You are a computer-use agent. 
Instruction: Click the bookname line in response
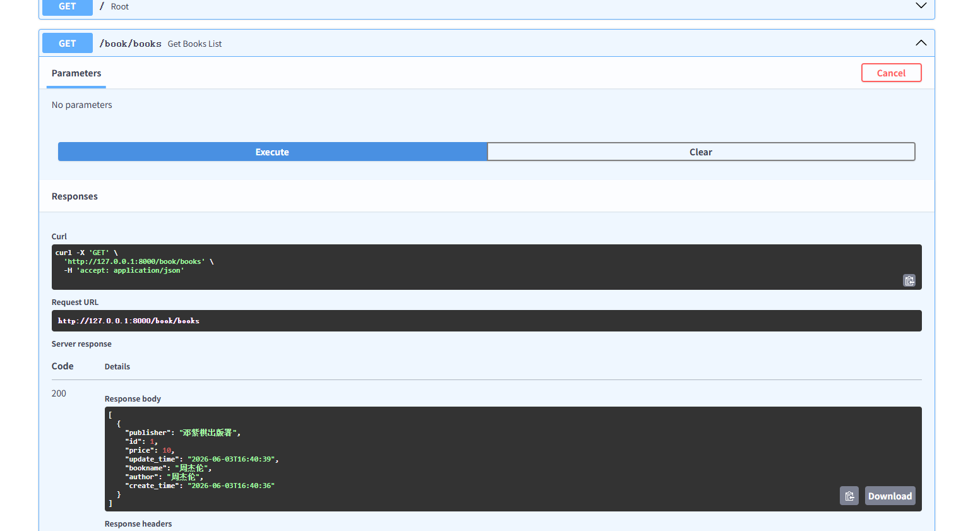(169, 468)
